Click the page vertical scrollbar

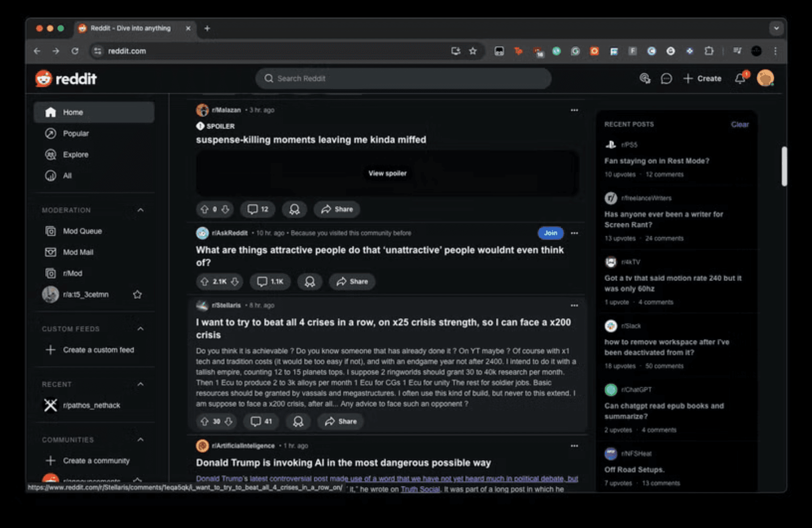tap(784, 166)
